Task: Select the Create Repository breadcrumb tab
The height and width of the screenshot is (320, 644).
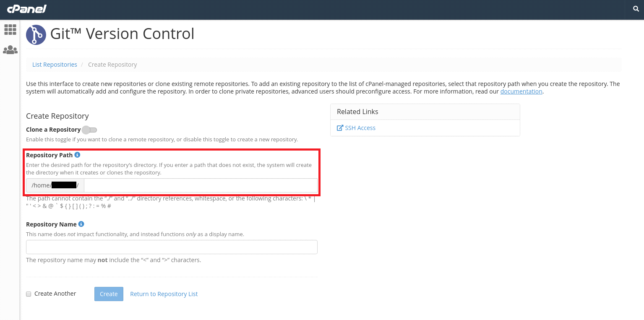Action: point(112,64)
